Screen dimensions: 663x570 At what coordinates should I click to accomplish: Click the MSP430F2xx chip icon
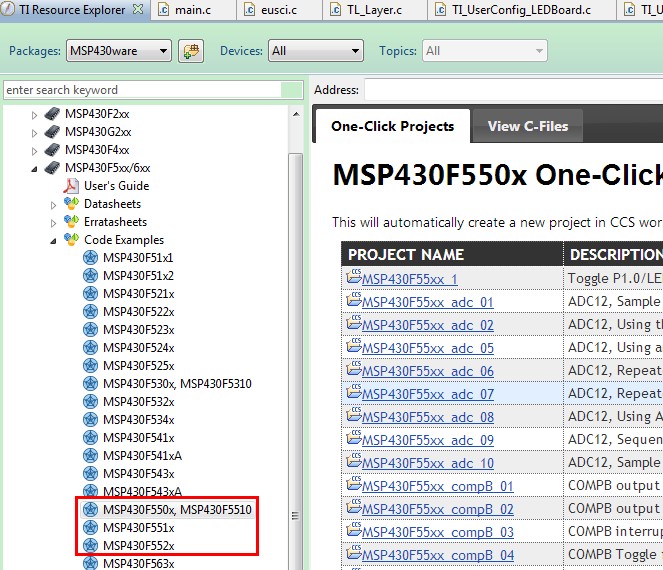point(52,114)
